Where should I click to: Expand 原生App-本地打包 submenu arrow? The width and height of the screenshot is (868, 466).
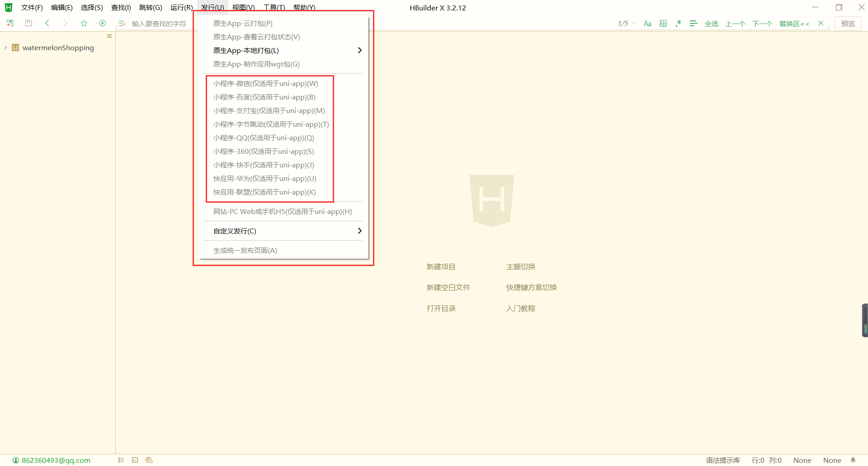[359, 50]
